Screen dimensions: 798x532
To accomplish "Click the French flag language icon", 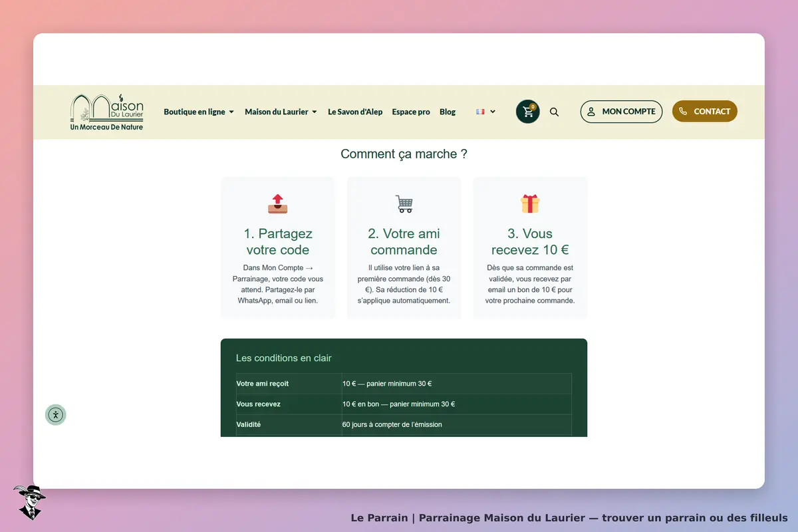I will pos(480,112).
